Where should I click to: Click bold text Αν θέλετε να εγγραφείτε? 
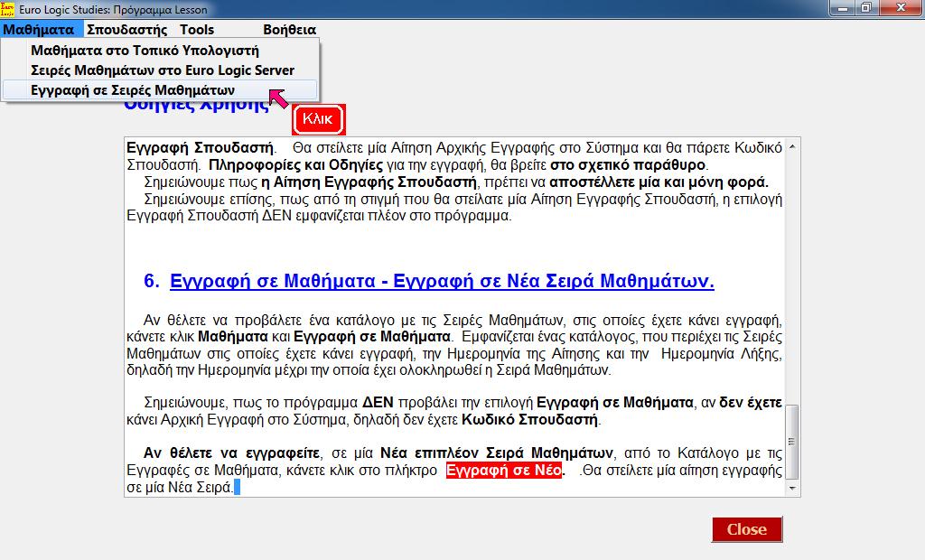[x=232, y=453]
